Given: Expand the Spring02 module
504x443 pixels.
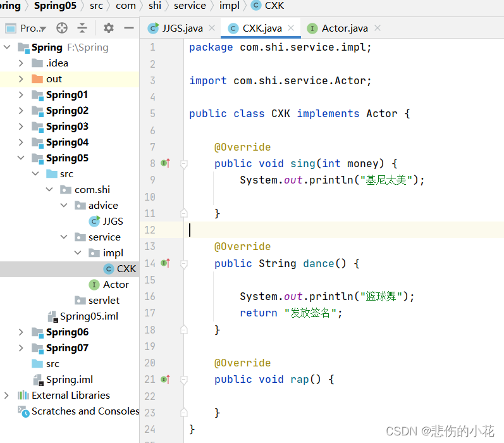Looking at the screenshot, I should [21, 110].
